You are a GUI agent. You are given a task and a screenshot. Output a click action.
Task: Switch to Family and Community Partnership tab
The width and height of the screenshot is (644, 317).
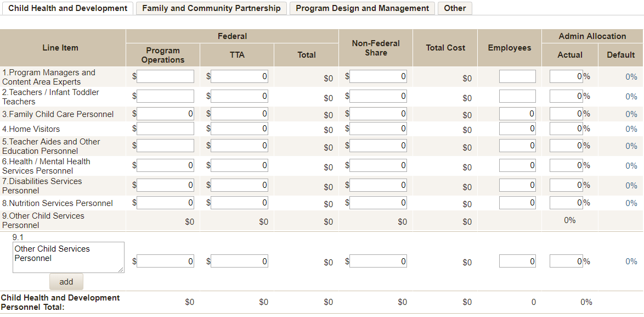(211, 8)
